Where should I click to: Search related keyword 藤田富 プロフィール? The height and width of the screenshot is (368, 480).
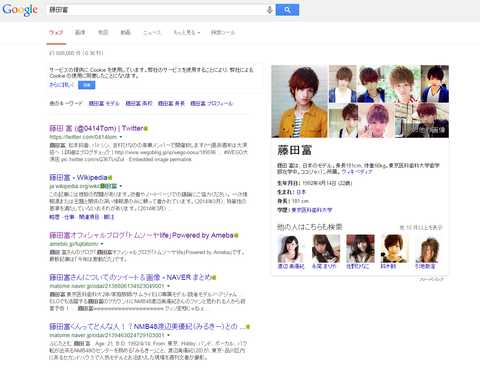point(212,104)
